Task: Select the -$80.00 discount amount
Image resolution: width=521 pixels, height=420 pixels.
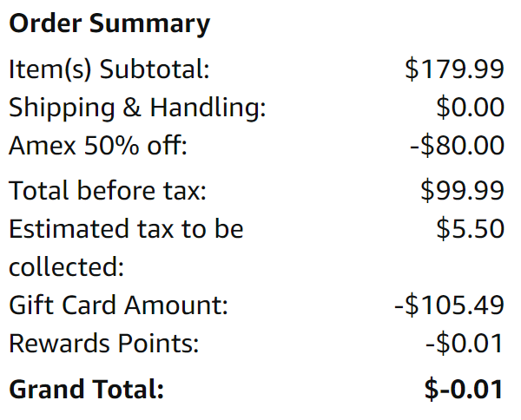Action: [x=457, y=146]
